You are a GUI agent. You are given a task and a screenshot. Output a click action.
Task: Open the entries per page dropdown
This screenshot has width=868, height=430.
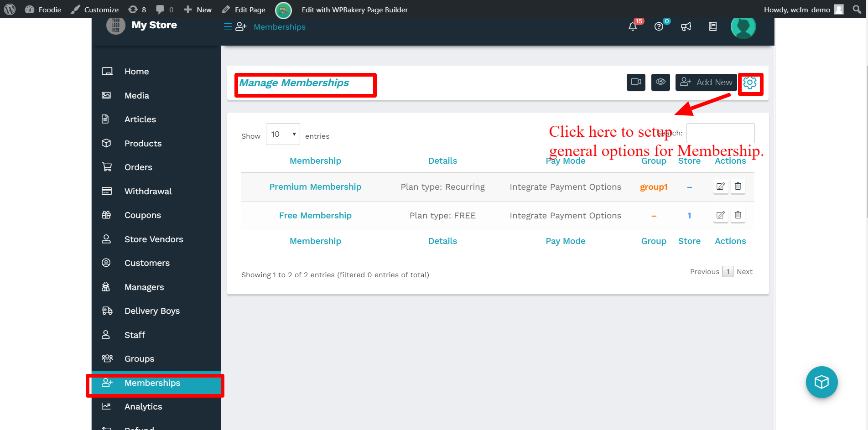coord(283,134)
